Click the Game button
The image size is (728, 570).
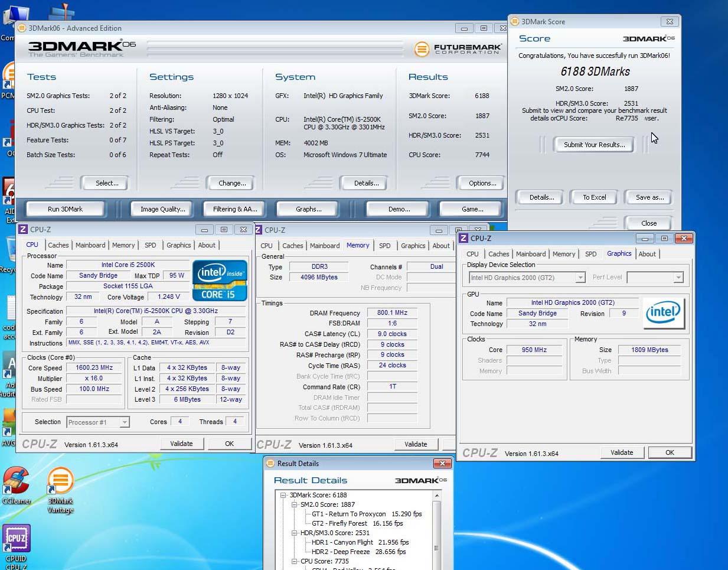tap(472, 209)
